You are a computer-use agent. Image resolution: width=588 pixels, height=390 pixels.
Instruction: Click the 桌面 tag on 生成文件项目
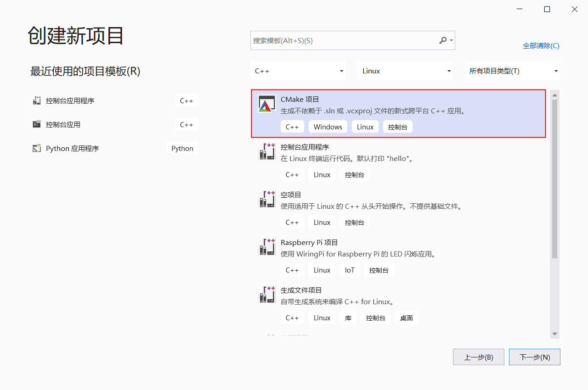pyautogui.click(x=407, y=318)
